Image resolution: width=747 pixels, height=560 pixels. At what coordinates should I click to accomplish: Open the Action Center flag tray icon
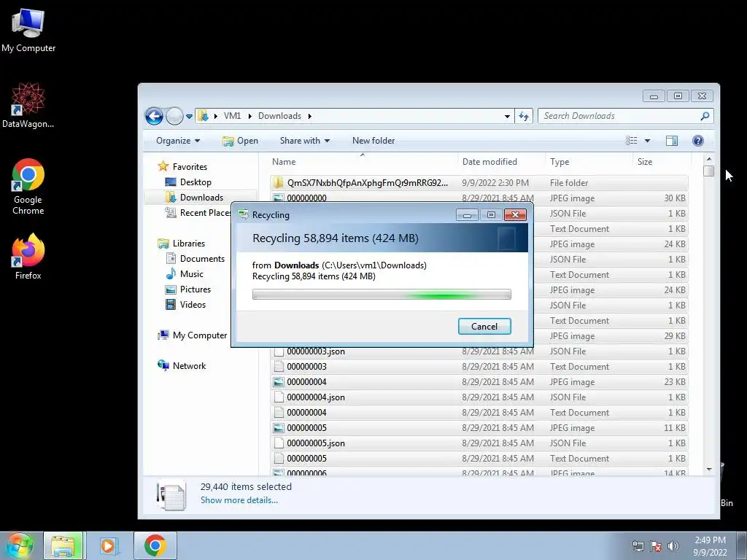656,546
